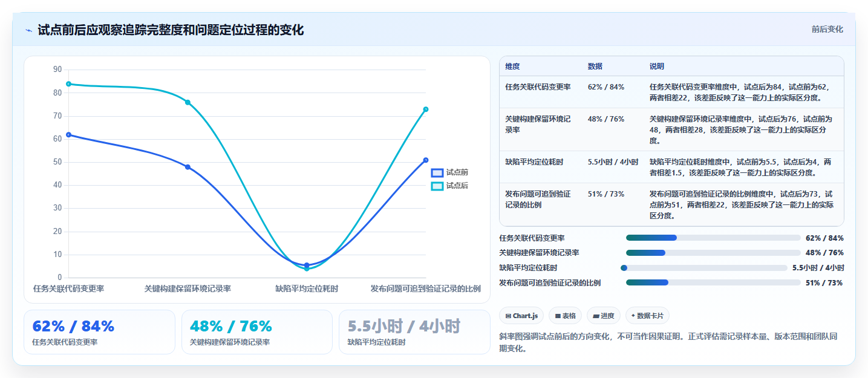Click the 关键构建保留环境记录率 progress bar
This screenshot has height=378, width=868.
pos(713,253)
